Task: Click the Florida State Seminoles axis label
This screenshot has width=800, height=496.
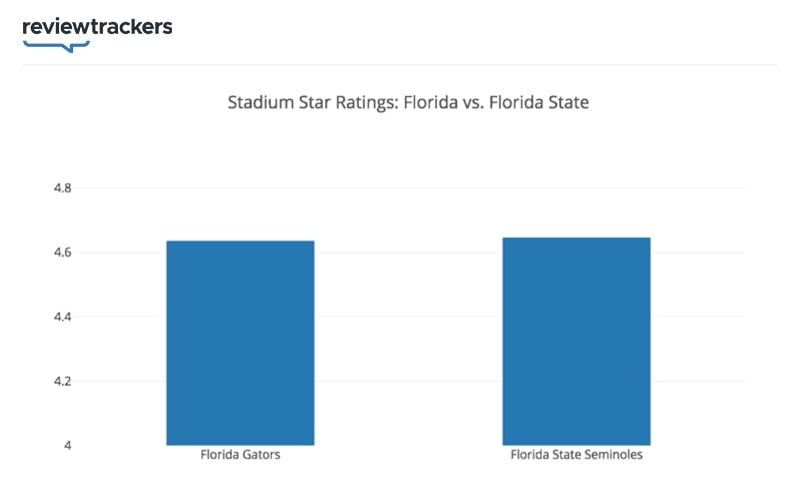Action: (x=577, y=455)
